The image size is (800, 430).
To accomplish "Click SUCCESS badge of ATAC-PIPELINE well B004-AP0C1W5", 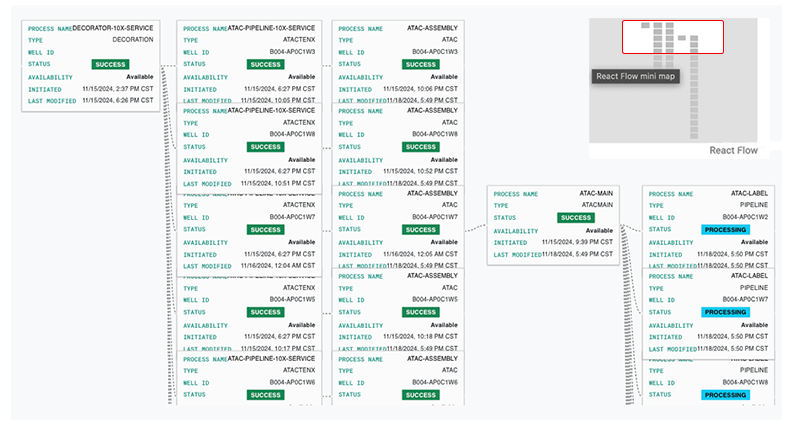I will click(265, 313).
